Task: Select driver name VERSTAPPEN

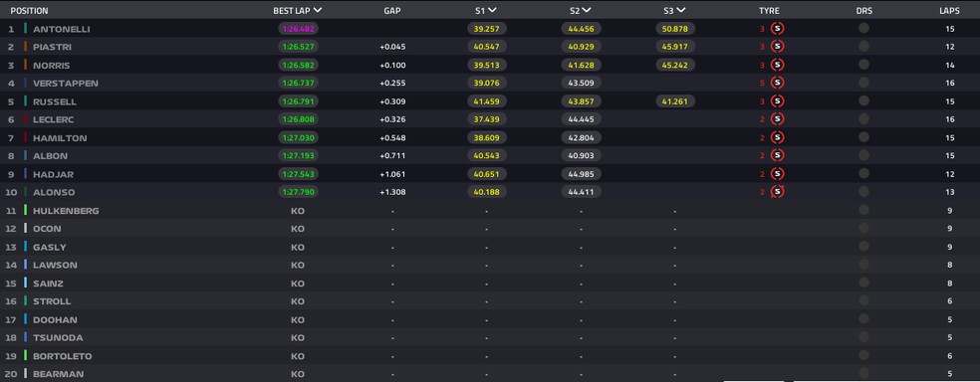Action: click(66, 83)
